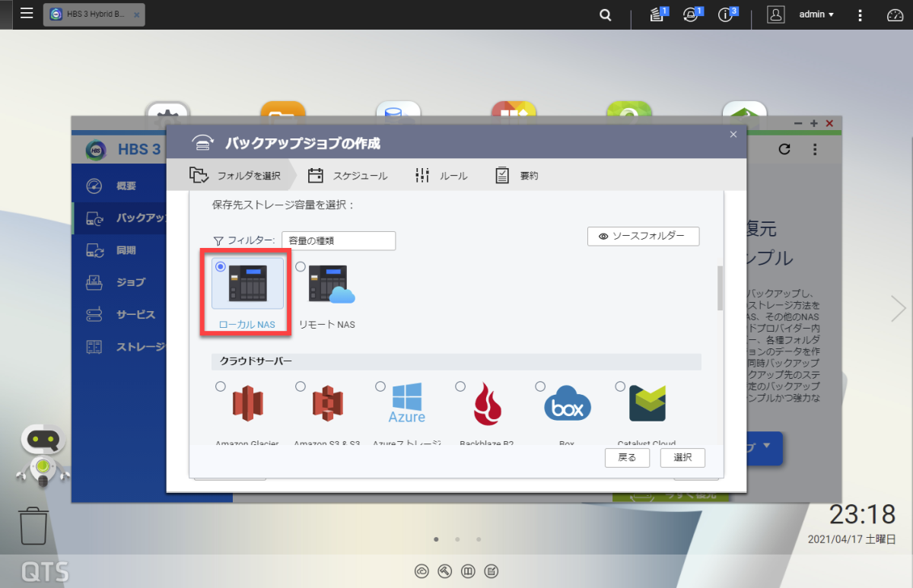
Task: Open the dashboard gauge icon
Action: pos(895,14)
